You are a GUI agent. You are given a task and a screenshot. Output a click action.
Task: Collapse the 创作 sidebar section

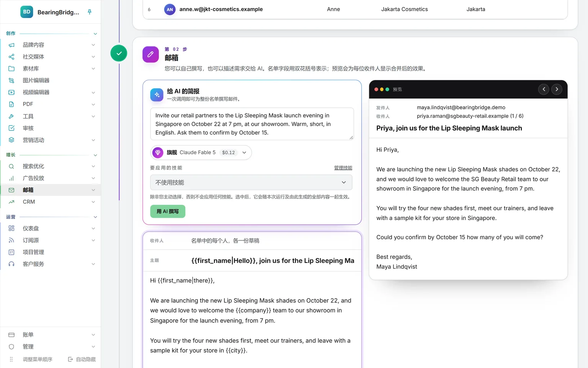point(95,34)
